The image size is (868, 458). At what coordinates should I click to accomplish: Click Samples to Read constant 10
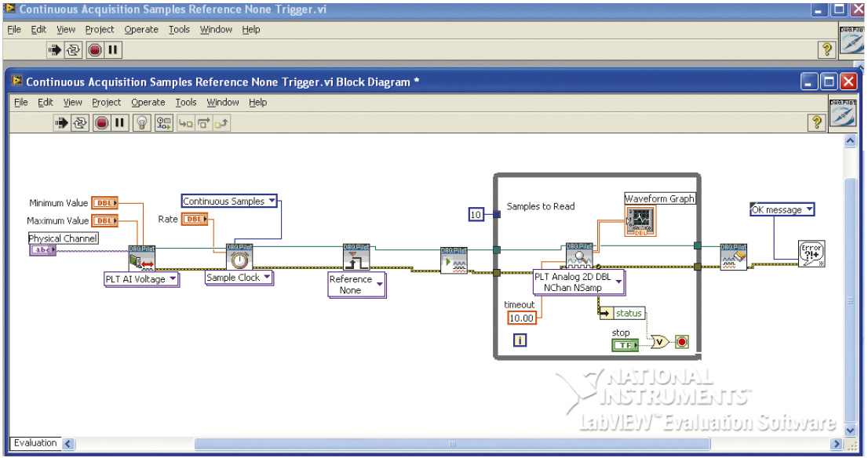coord(476,215)
